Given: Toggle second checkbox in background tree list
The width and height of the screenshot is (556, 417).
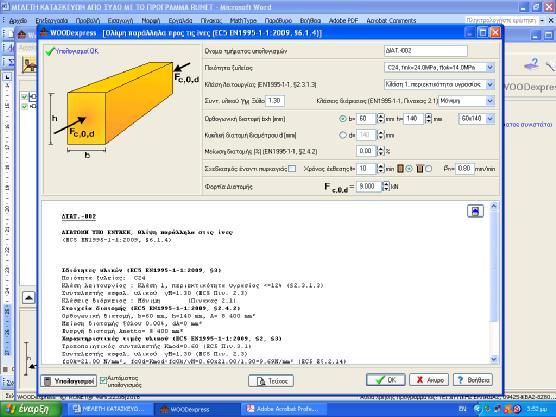Looking at the screenshot, I should pyautogui.click(x=24, y=106).
